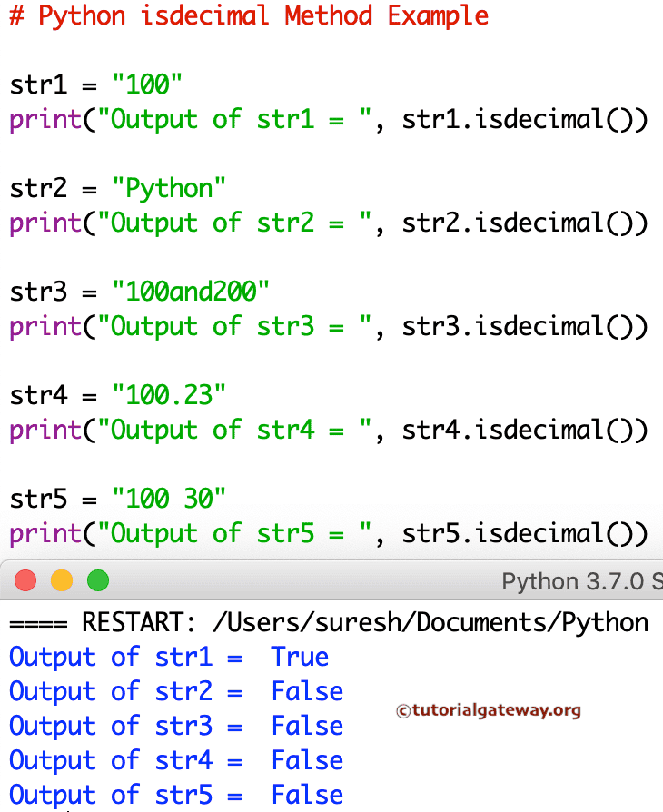Click the comment line '# Python isdecimal Method Example'
This screenshot has width=663, height=812.
coord(249,16)
